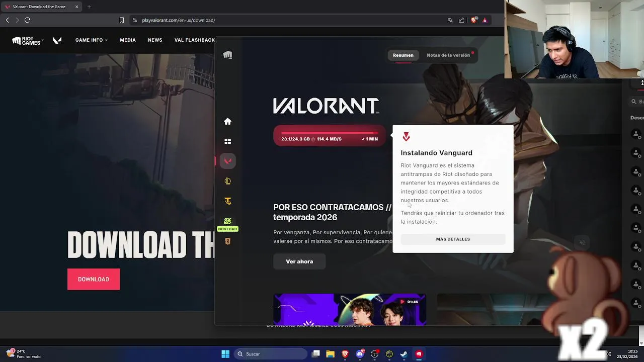Select the League of Legends sidebar icon
Image resolution: width=644 pixels, height=362 pixels.
pos(227,181)
